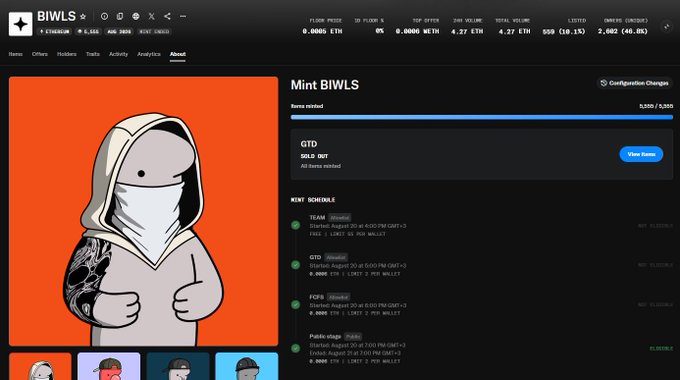Open the Traits tab
680x380 pixels.
(93, 54)
